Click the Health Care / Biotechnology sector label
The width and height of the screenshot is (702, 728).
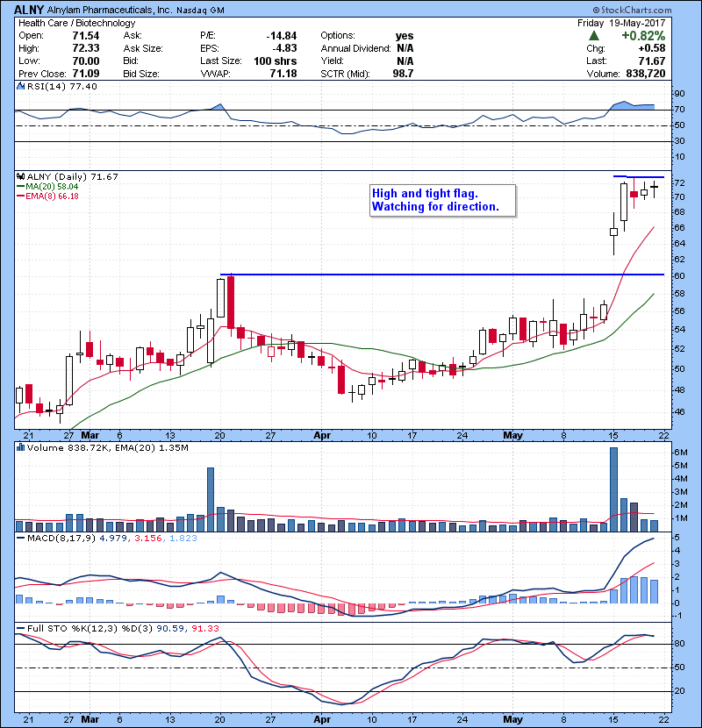click(76, 23)
